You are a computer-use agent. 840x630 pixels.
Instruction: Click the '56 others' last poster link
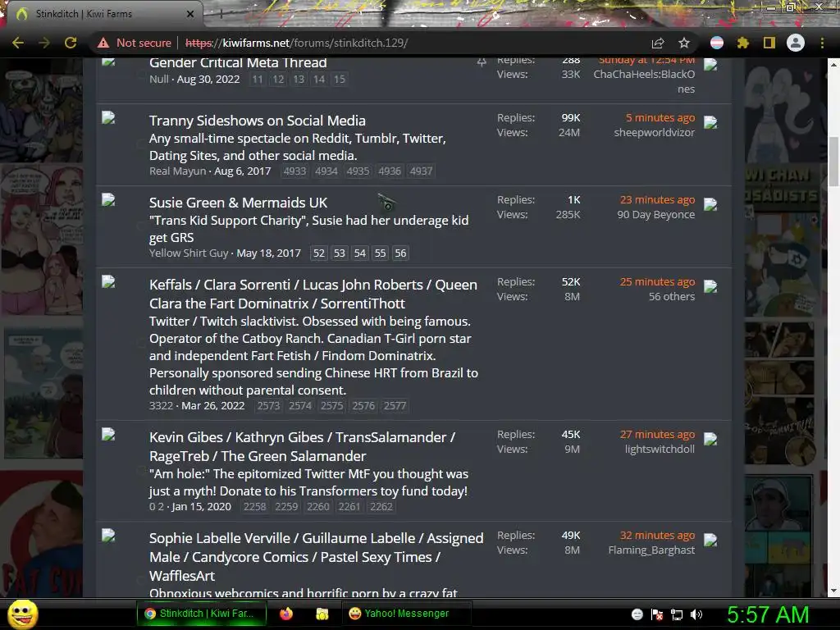point(672,296)
